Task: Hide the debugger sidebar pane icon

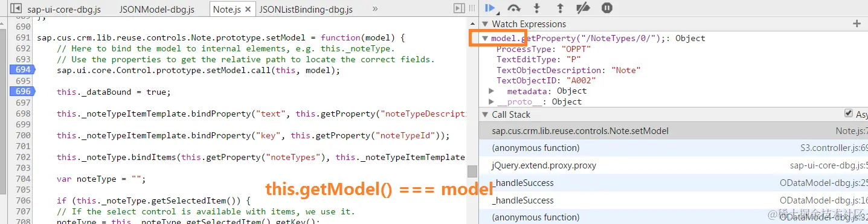Action: 460,8
